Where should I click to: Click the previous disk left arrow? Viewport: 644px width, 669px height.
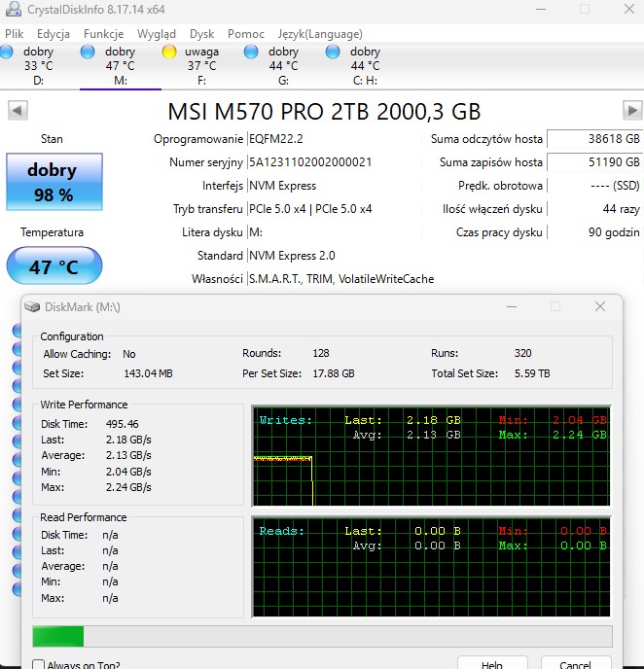[x=17, y=111]
